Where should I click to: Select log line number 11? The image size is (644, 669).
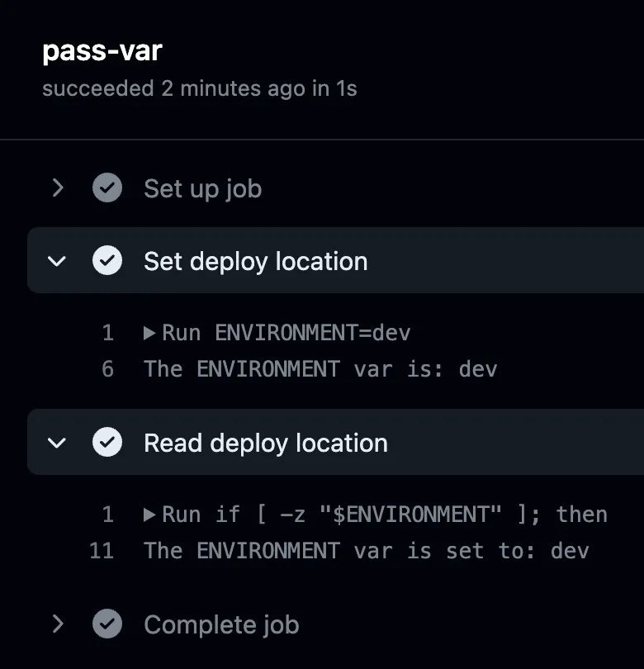tap(102, 550)
